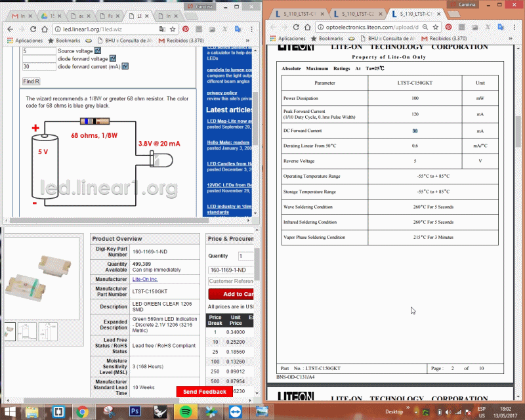Translate the led.linear1.org page via translate icon
The width and height of the screenshot is (525, 420).
point(162,29)
